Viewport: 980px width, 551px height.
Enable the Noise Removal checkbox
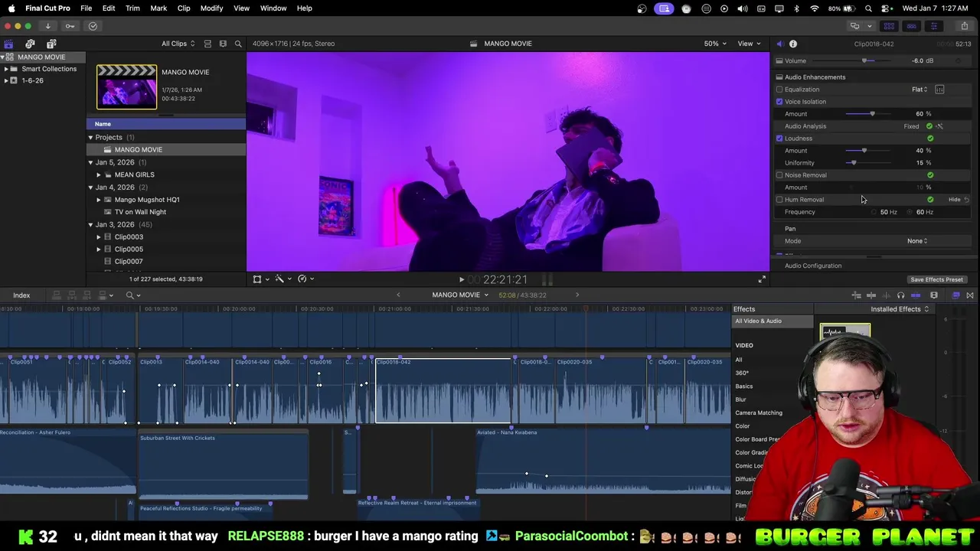[779, 175]
